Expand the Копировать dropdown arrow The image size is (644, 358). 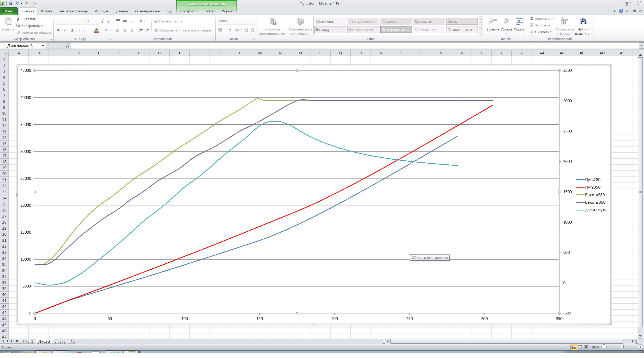tap(42, 26)
